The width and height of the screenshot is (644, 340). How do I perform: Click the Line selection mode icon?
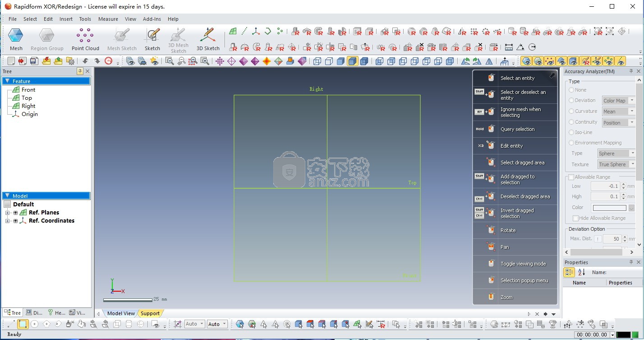coord(11,324)
